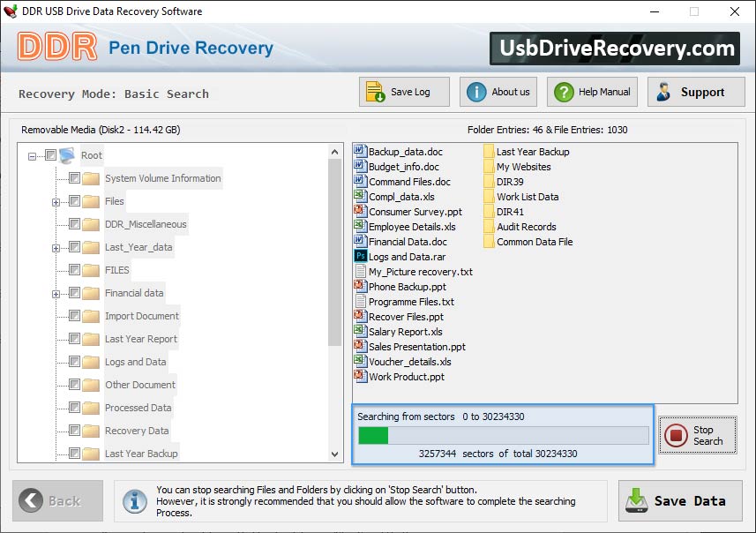Click the app icon in the title bar

[x=10, y=11]
